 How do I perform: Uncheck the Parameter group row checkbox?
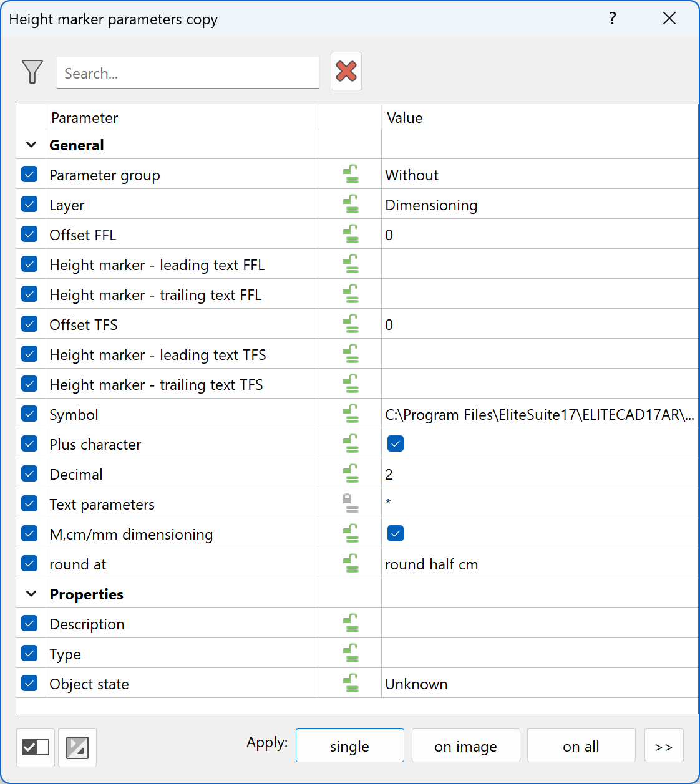tap(29, 175)
